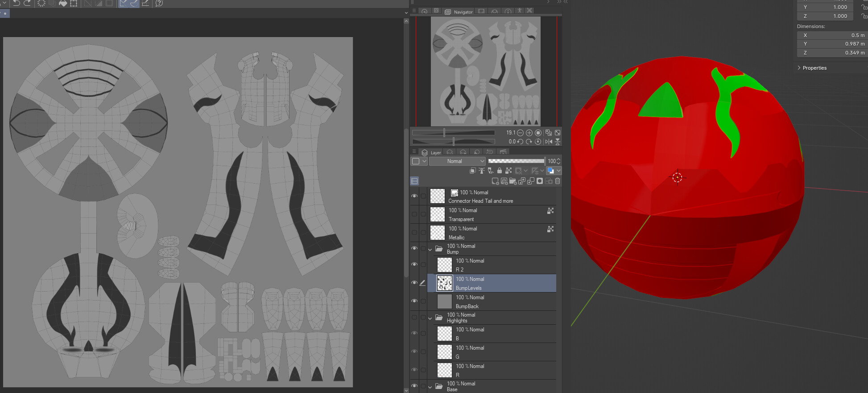Image resolution: width=868 pixels, height=393 pixels.
Task: Select the BumpBack layer
Action: pyautogui.click(x=492, y=301)
